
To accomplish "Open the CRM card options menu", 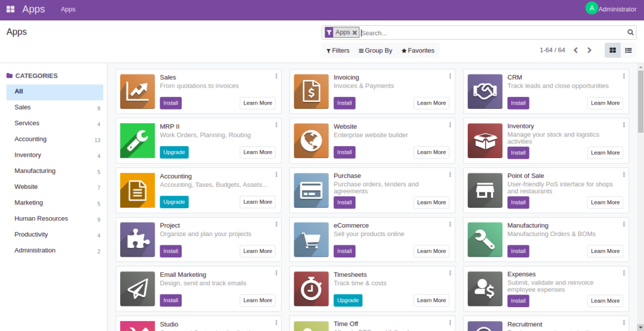I will [624, 76].
